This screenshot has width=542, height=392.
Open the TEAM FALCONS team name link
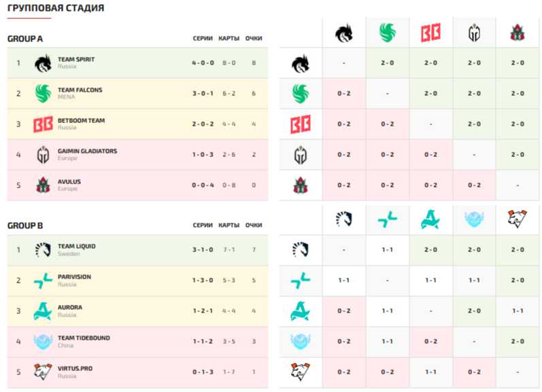coord(80,90)
